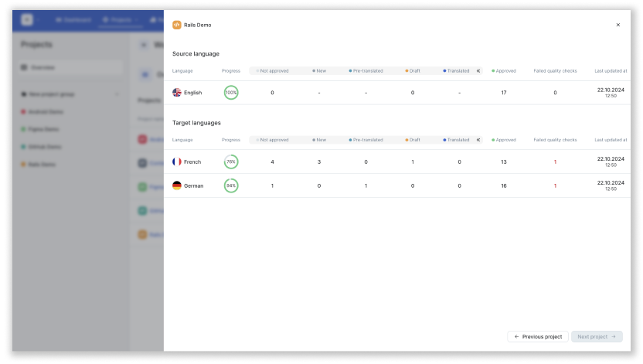
Task: Open the French language row
Action: pyautogui.click(x=397, y=162)
